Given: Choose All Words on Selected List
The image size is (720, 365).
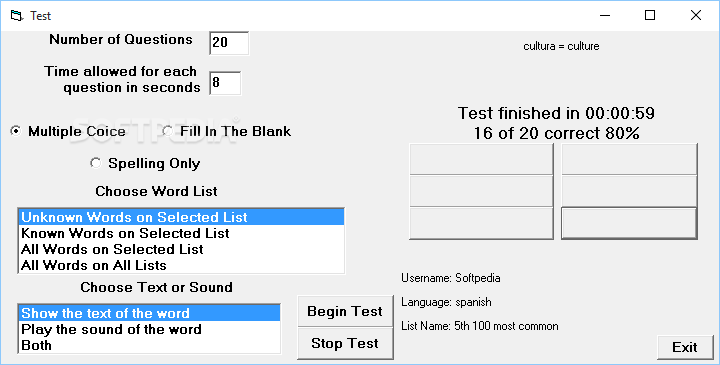Looking at the screenshot, I should point(181,249).
